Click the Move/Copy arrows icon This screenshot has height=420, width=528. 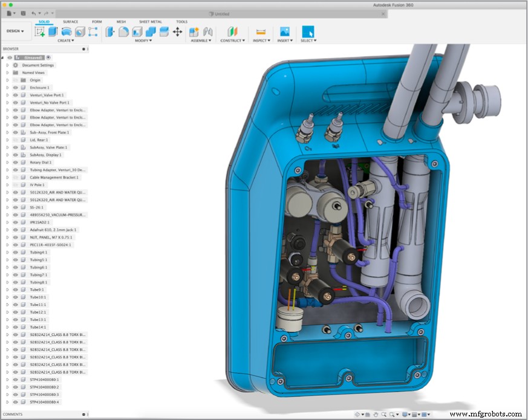pos(177,31)
